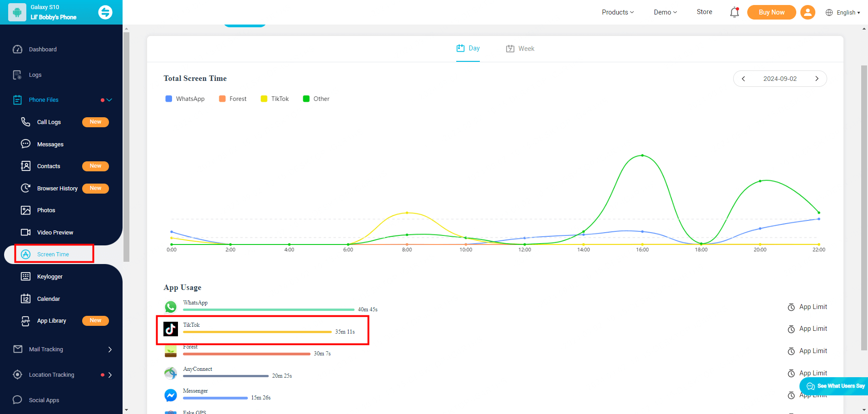
Task: Set App Limit for AnyConnect
Action: pos(807,373)
